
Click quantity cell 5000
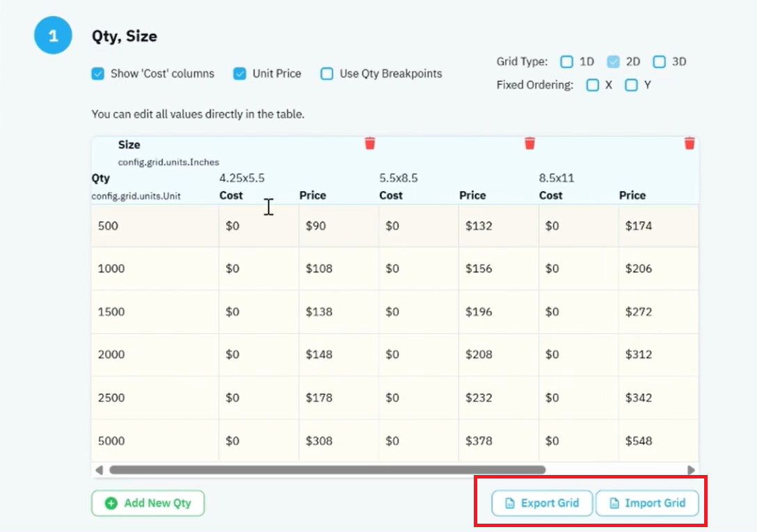(x=155, y=441)
